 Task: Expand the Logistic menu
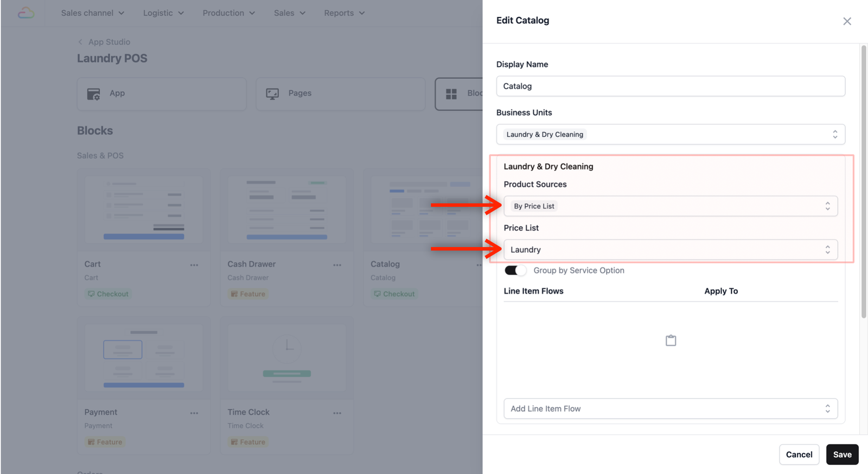(x=163, y=13)
